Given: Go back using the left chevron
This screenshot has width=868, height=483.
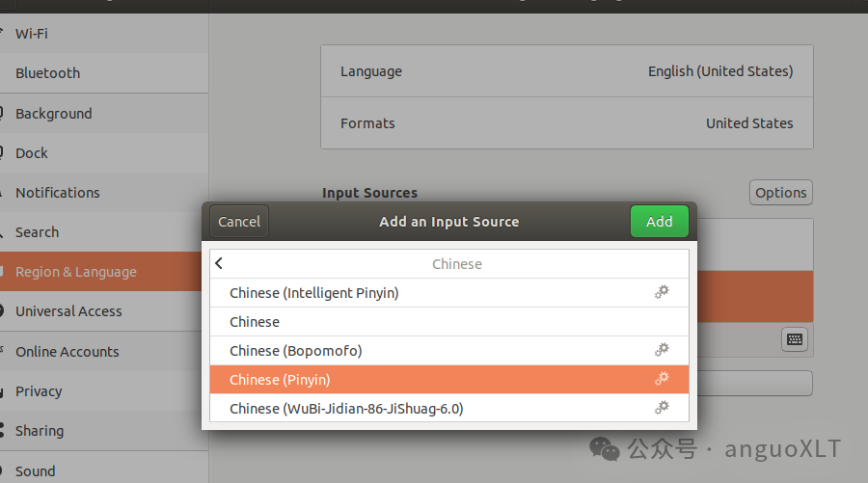Looking at the screenshot, I should coord(219,263).
